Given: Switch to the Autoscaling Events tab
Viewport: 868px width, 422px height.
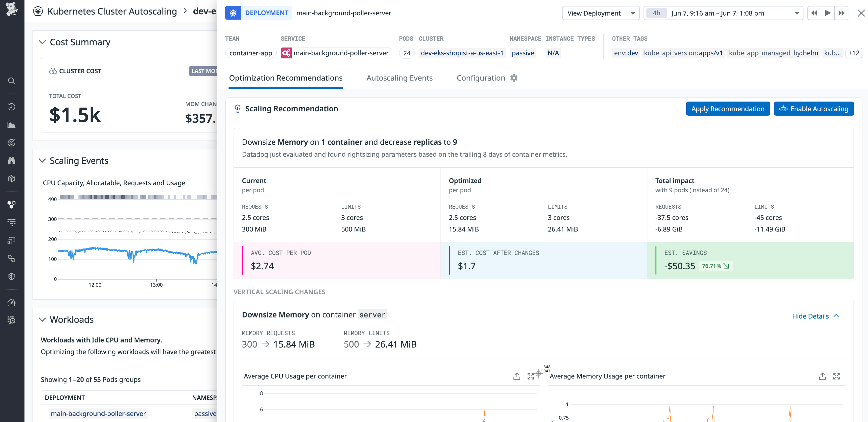Looking at the screenshot, I should (x=399, y=78).
